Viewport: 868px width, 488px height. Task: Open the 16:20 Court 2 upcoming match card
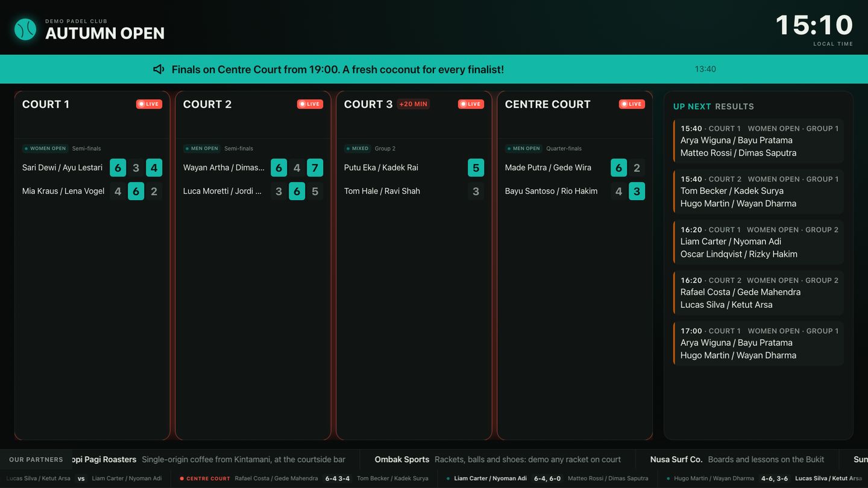point(758,293)
